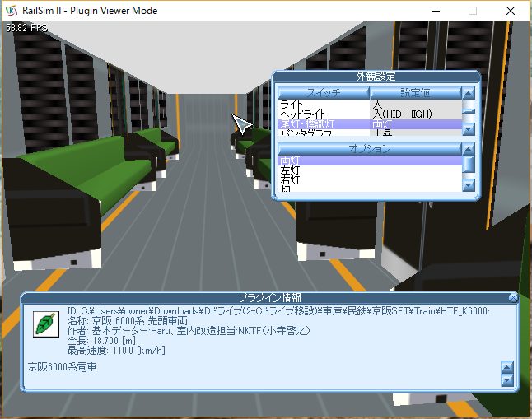
Task: Click the 58.82 FPS counter
Action: click(x=26, y=27)
